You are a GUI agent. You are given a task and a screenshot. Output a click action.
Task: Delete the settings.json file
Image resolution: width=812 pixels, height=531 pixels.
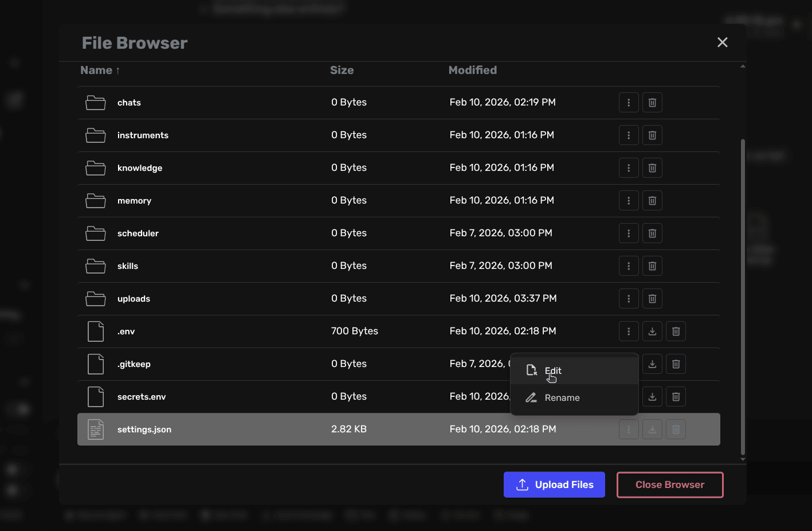click(x=676, y=430)
